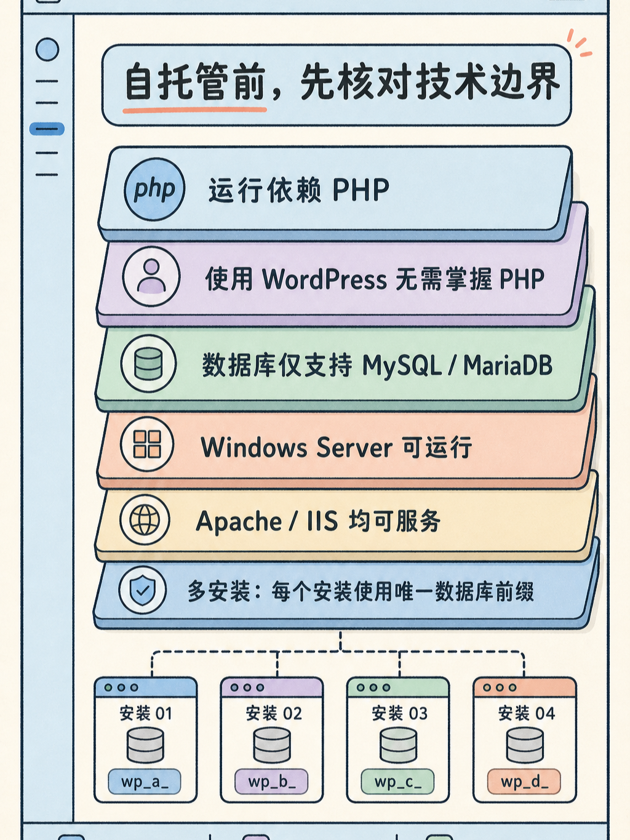Click the globe icon on Apache / IIS card
630x840 pixels.
[145, 520]
